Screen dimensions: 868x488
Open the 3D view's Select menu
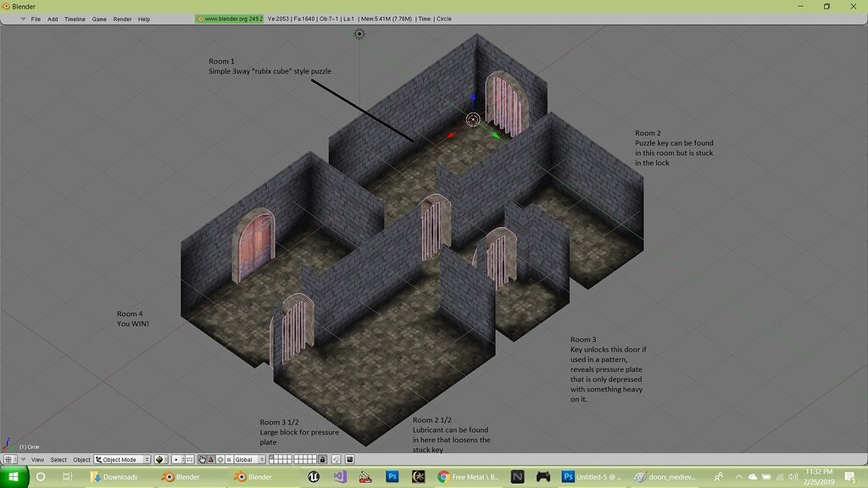point(58,459)
